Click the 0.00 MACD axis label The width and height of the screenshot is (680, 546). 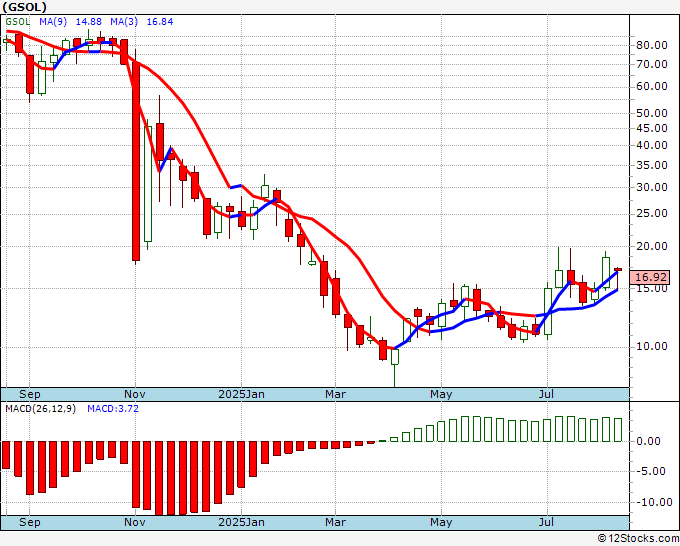tap(648, 441)
